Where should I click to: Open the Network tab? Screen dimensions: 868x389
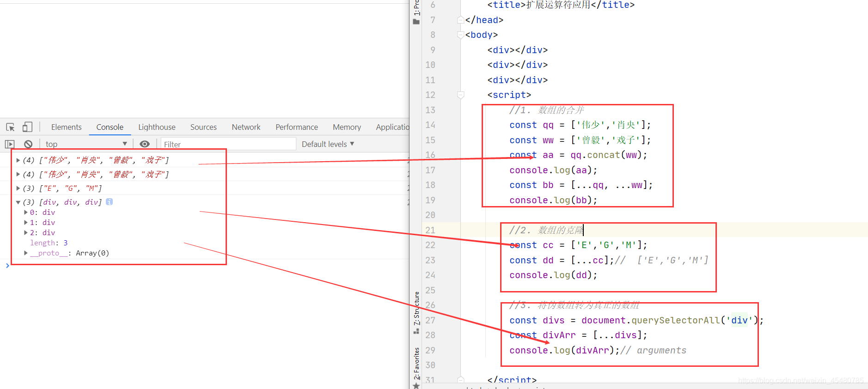point(246,127)
